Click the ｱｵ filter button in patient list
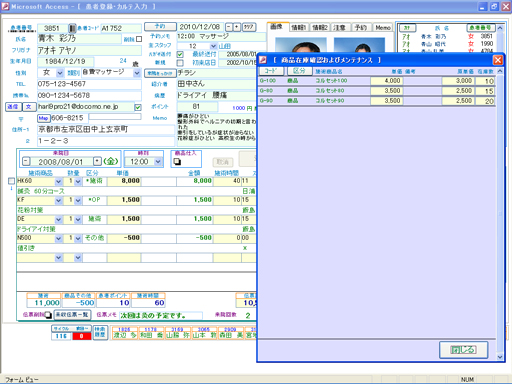Screen dimensions: 512x384 tap(407, 28)
